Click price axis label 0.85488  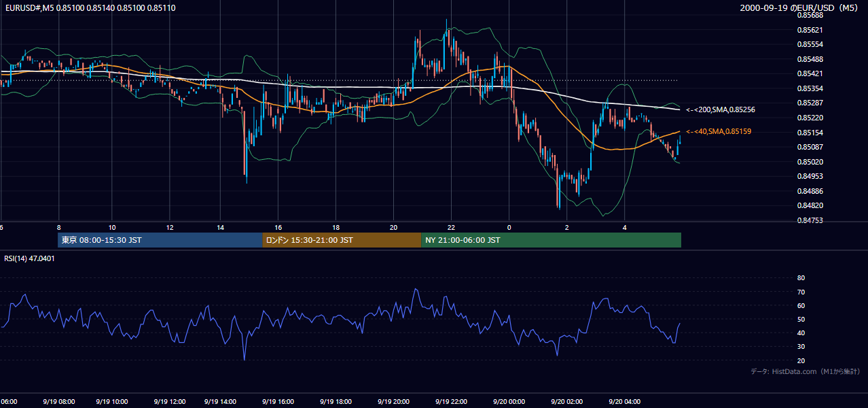click(x=810, y=59)
